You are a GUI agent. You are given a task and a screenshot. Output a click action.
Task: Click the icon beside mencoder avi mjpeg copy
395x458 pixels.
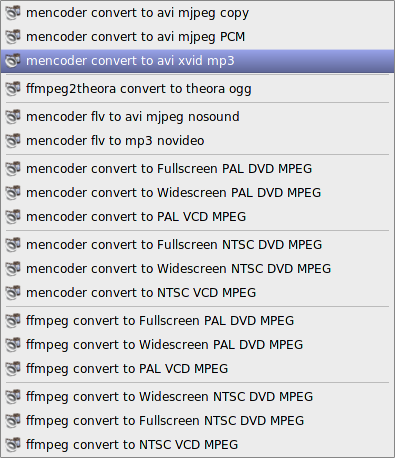pyautogui.click(x=13, y=13)
